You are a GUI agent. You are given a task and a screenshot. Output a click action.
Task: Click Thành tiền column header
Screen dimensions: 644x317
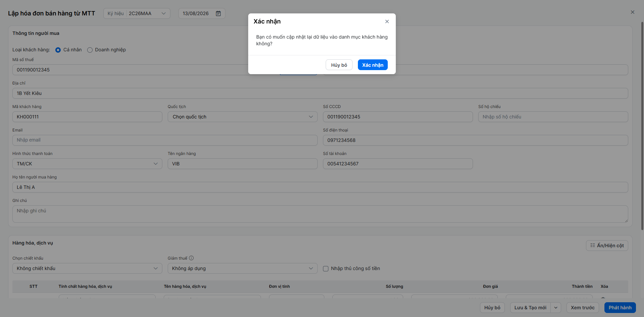(x=582, y=286)
